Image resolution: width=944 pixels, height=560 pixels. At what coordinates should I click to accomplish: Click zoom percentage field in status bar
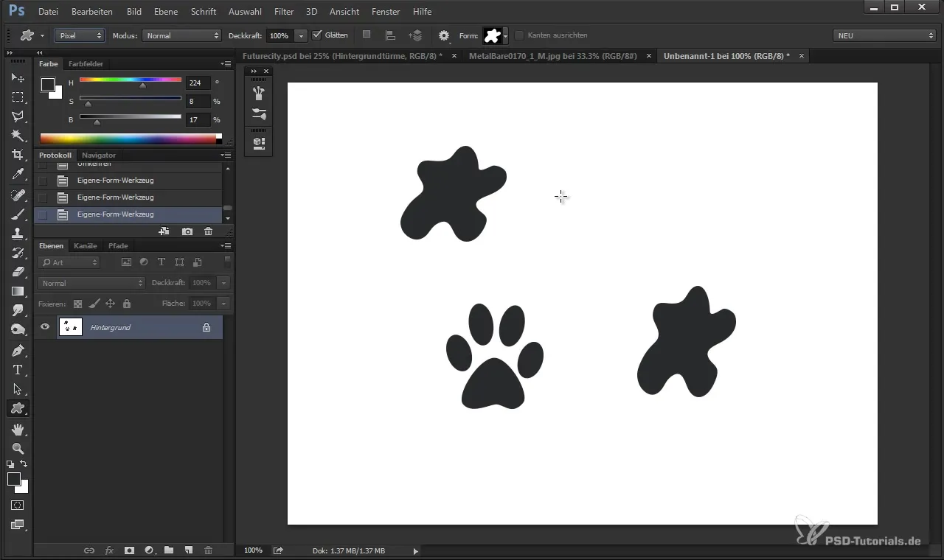pos(253,550)
